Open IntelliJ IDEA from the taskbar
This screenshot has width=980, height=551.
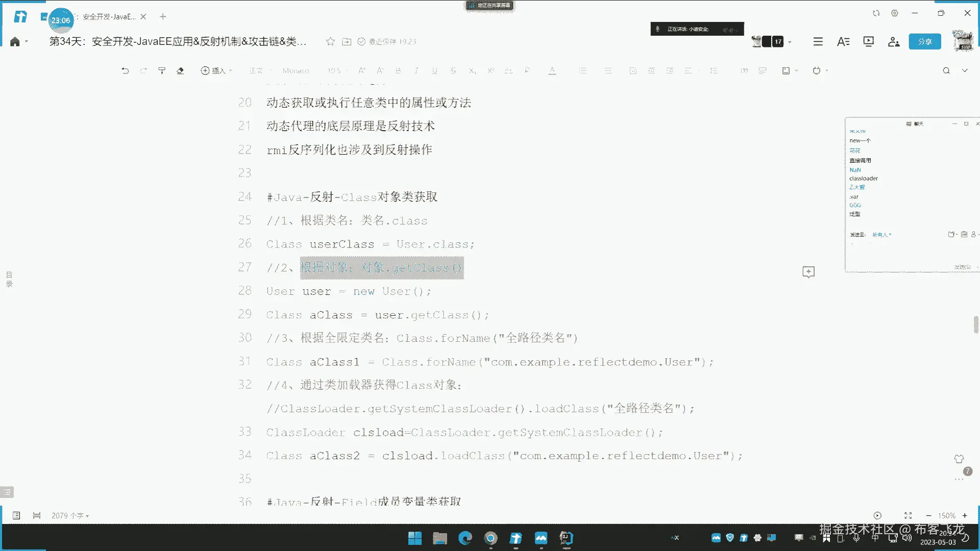pos(566,538)
